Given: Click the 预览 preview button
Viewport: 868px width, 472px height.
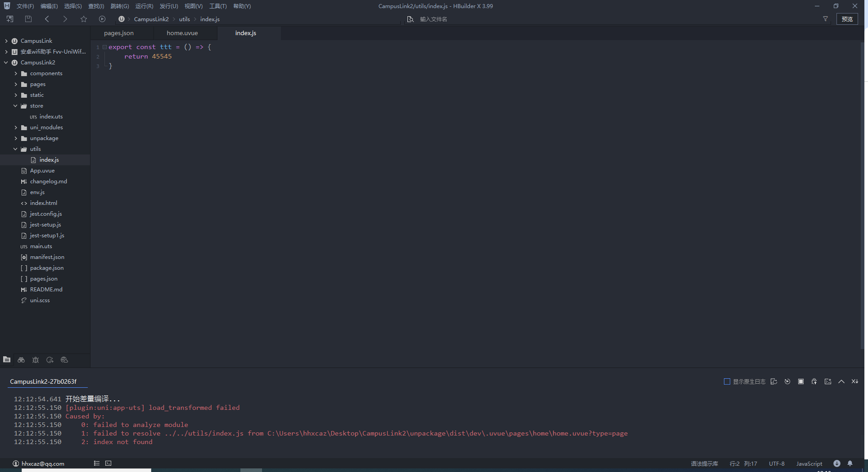Looking at the screenshot, I should coord(847,19).
